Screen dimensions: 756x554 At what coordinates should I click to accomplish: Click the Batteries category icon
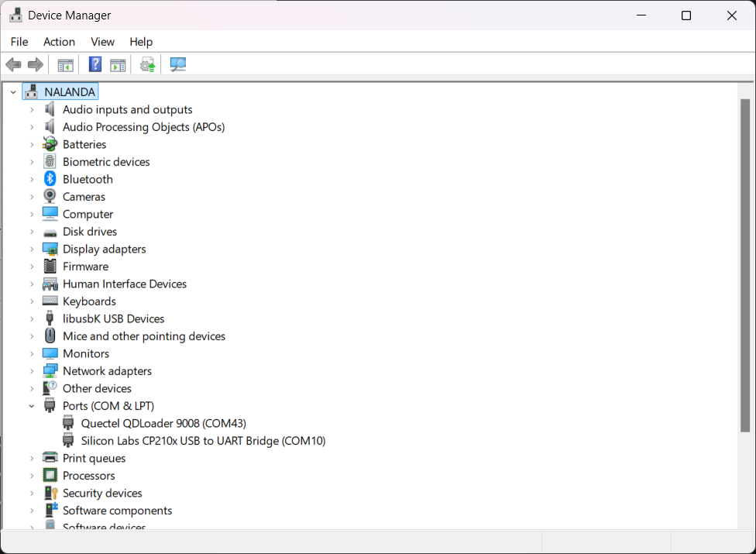[x=50, y=145]
